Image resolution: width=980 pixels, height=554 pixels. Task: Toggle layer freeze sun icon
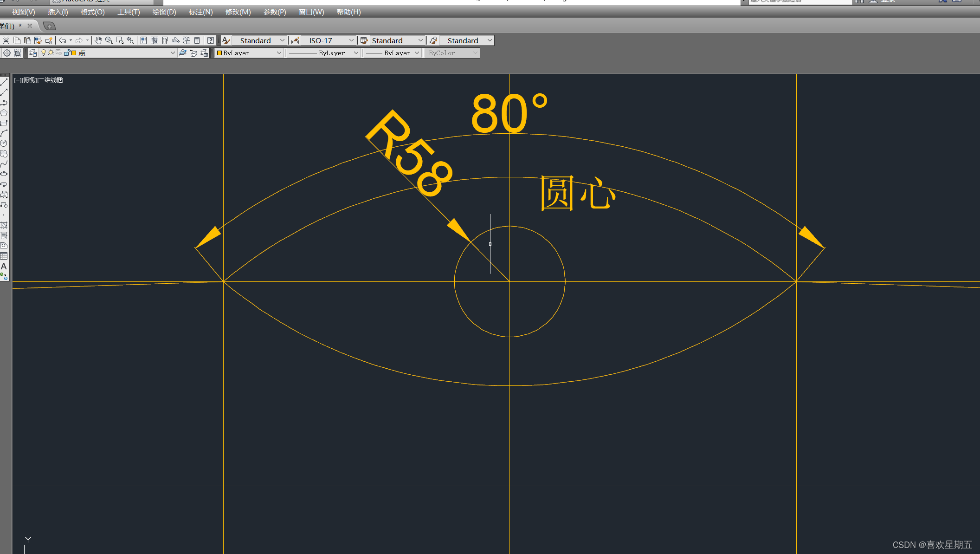[x=51, y=53]
